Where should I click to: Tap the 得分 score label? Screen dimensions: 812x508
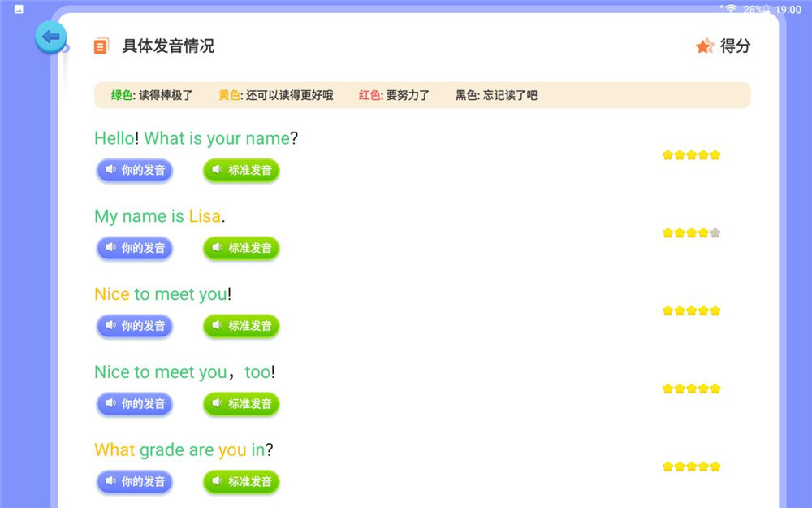tap(735, 46)
